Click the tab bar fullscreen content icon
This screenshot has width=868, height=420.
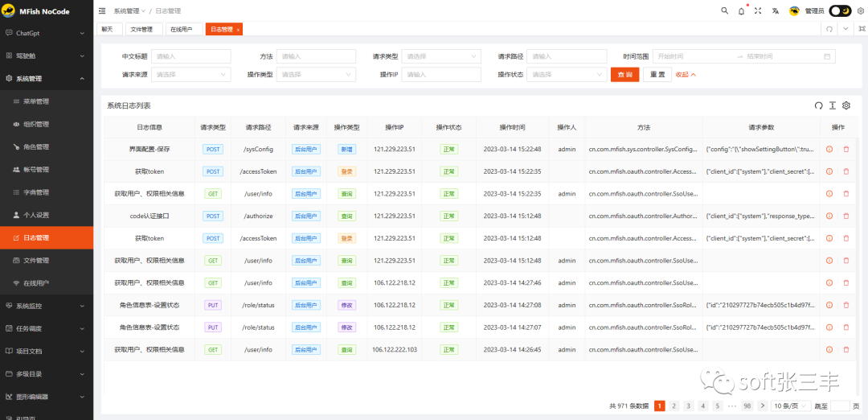pyautogui.click(x=861, y=29)
